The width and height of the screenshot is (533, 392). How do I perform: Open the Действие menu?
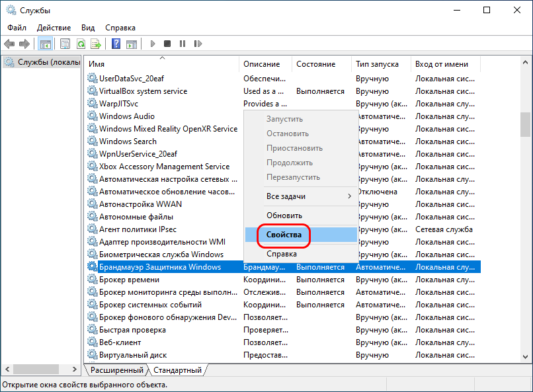(x=54, y=28)
